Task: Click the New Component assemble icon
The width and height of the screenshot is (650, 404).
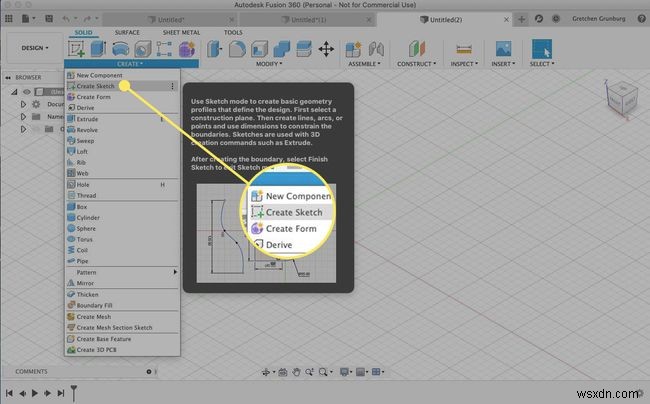Action: tap(353, 49)
